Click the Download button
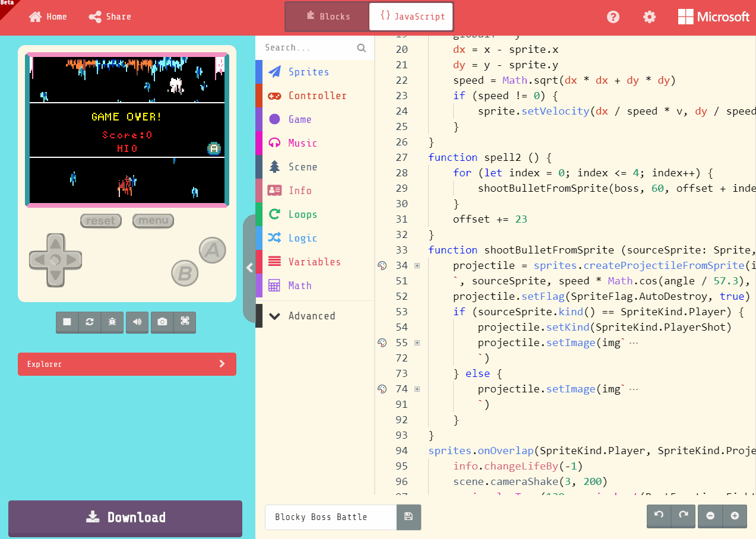 (x=125, y=517)
